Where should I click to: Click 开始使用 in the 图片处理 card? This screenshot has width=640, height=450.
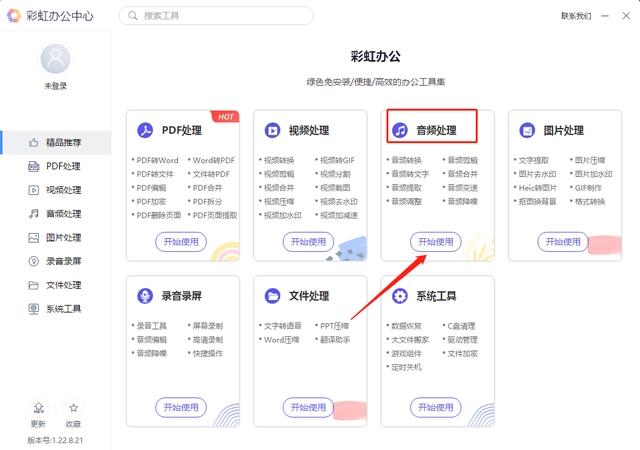coord(563,242)
